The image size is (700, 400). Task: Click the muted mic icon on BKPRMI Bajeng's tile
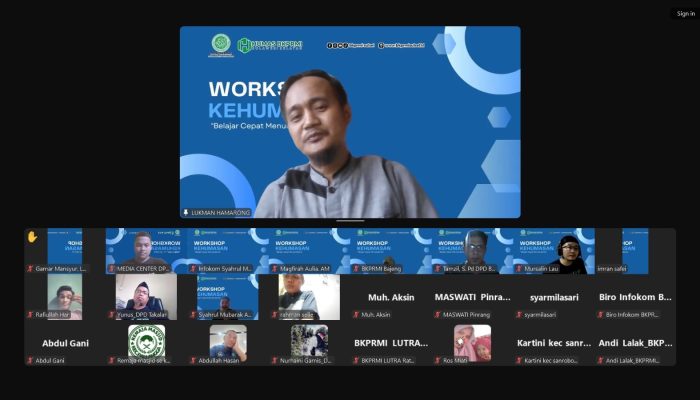point(357,269)
